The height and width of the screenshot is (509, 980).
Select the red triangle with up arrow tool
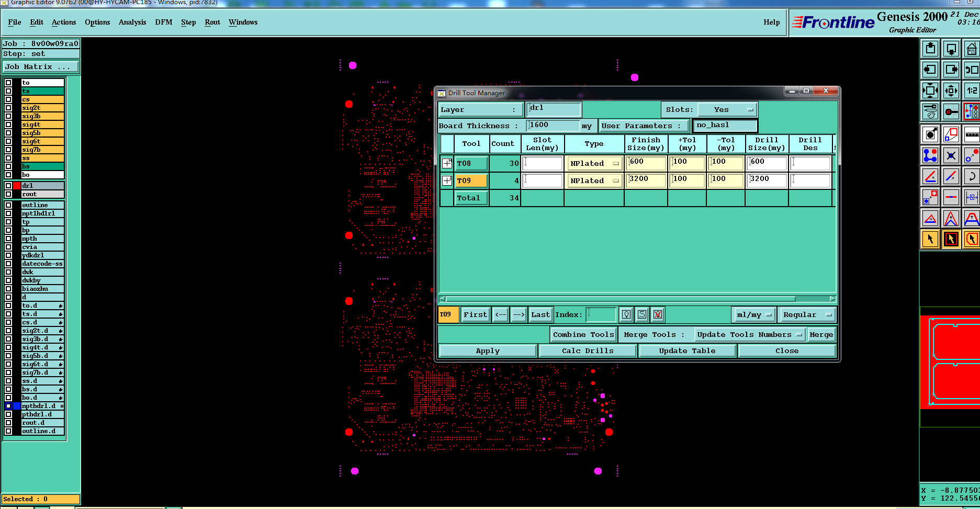[x=930, y=218]
